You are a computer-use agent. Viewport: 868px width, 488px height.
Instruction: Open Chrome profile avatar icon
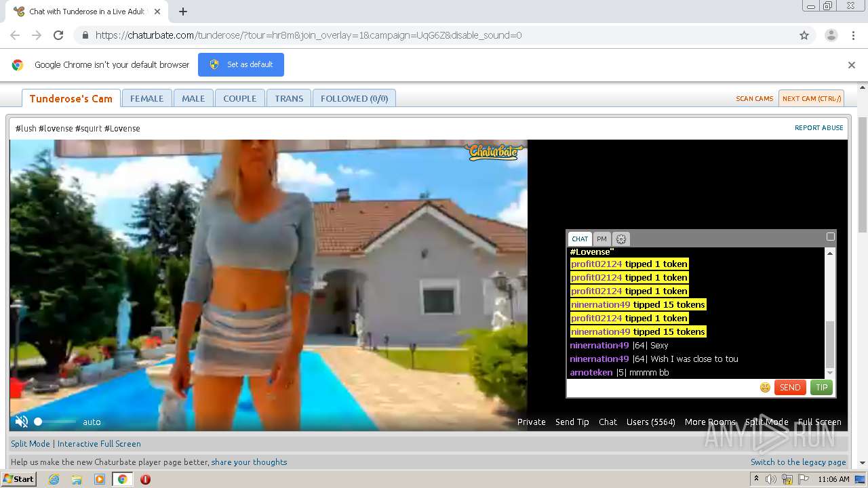point(831,35)
